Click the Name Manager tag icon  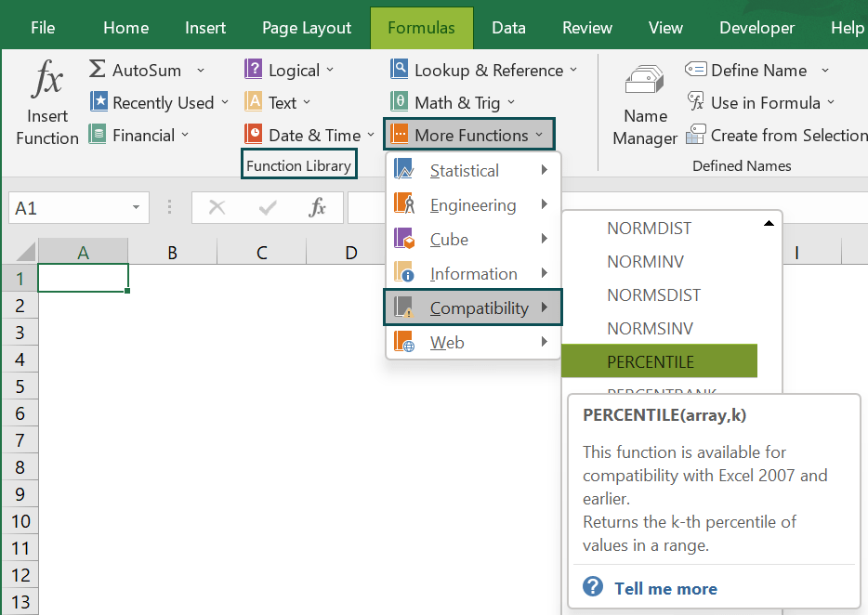tap(644, 79)
